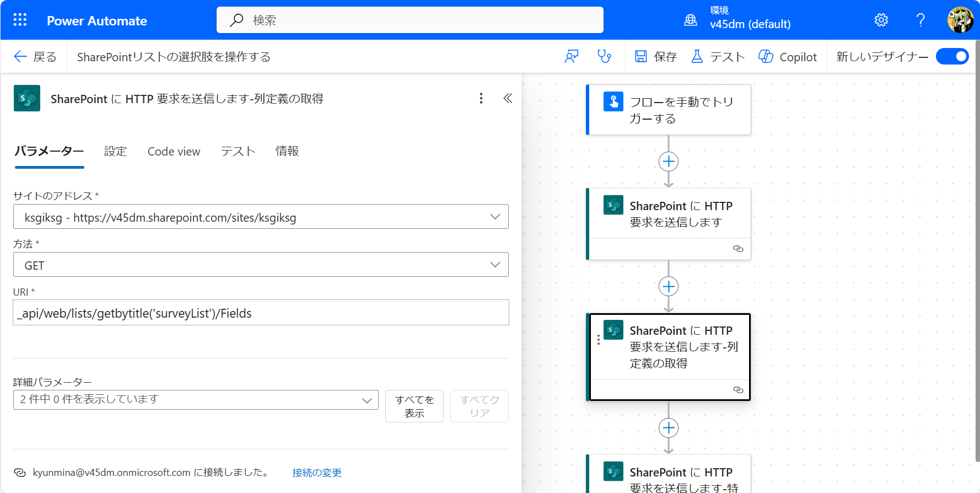Click the すべてクリア button

(480, 406)
